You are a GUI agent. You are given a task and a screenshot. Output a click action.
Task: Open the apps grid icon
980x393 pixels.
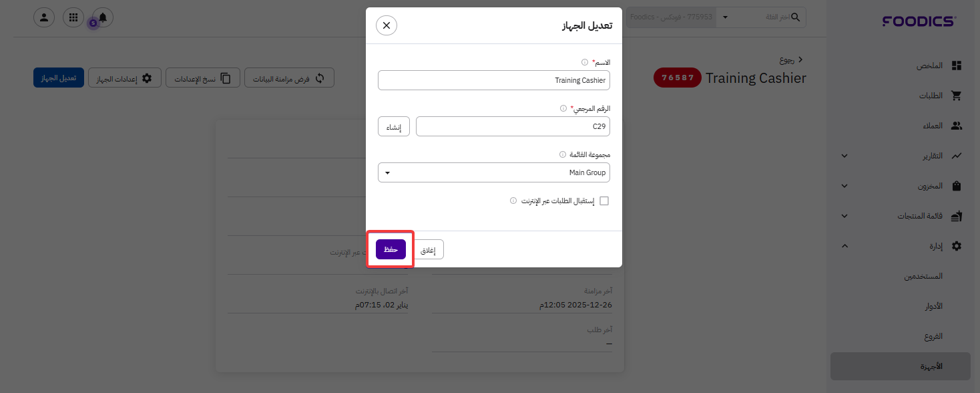(73, 17)
